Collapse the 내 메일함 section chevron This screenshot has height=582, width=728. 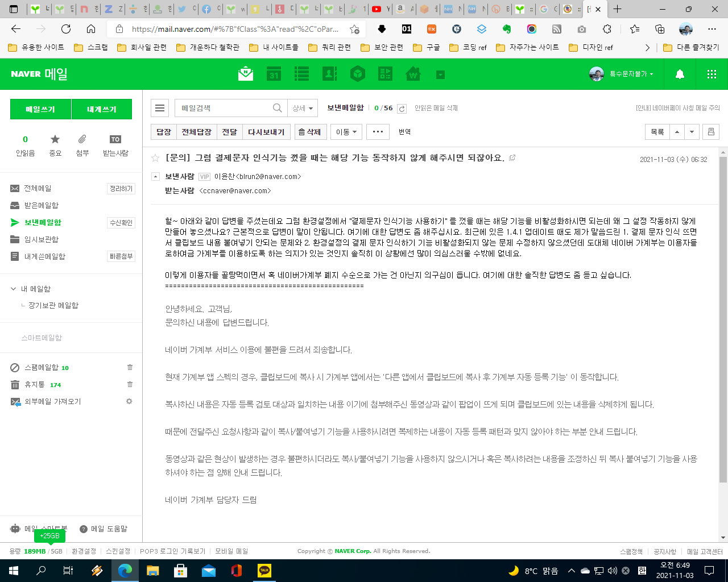click(x=14, y=289)
